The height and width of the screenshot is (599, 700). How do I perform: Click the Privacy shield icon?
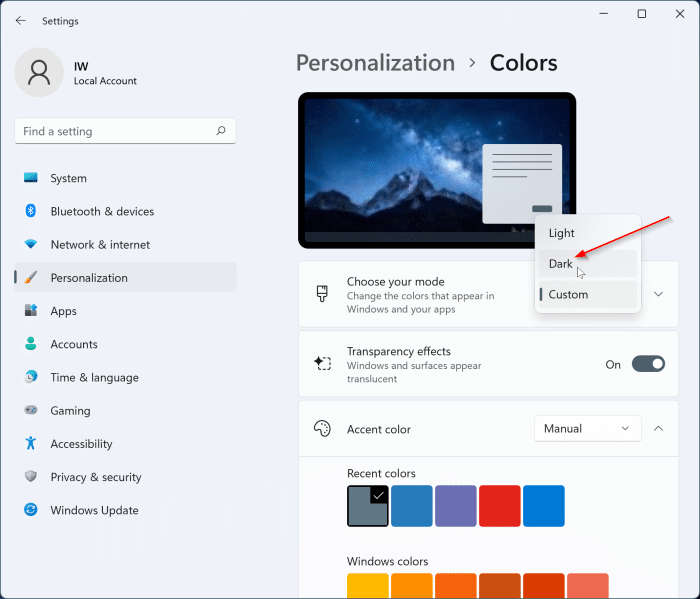pos(31,476)
